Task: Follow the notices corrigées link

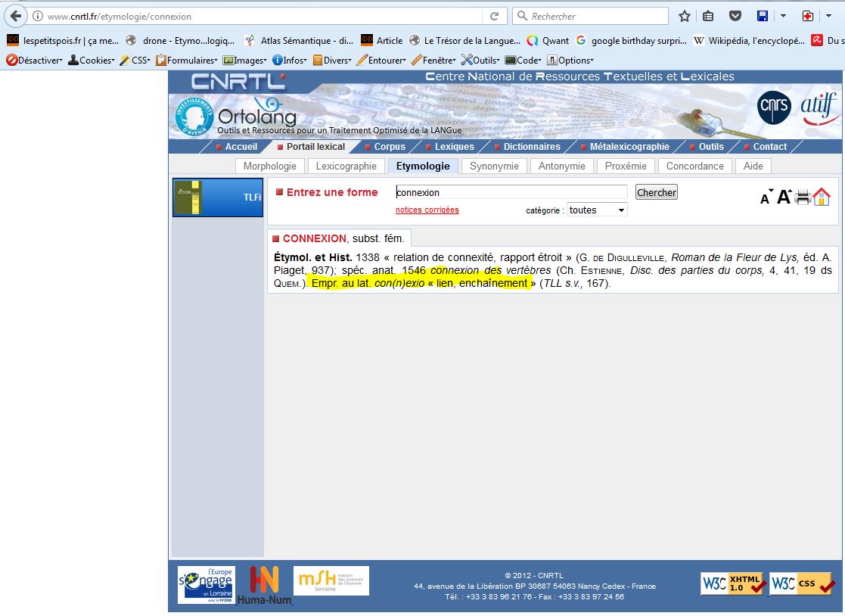Action: 427,210
